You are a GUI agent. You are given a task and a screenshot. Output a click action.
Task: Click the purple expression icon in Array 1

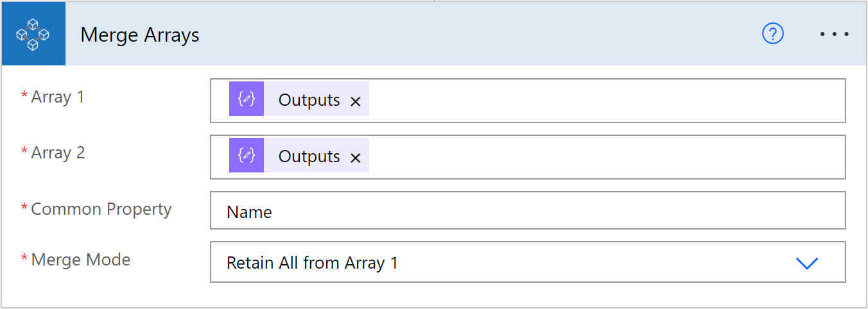pyautogui.click(x=247, y=99)
